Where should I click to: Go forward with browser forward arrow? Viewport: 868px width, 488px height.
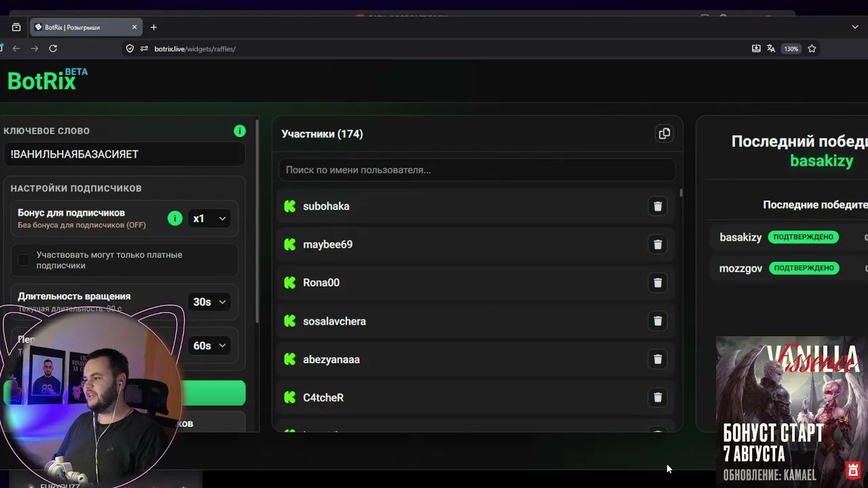(35, 49)
